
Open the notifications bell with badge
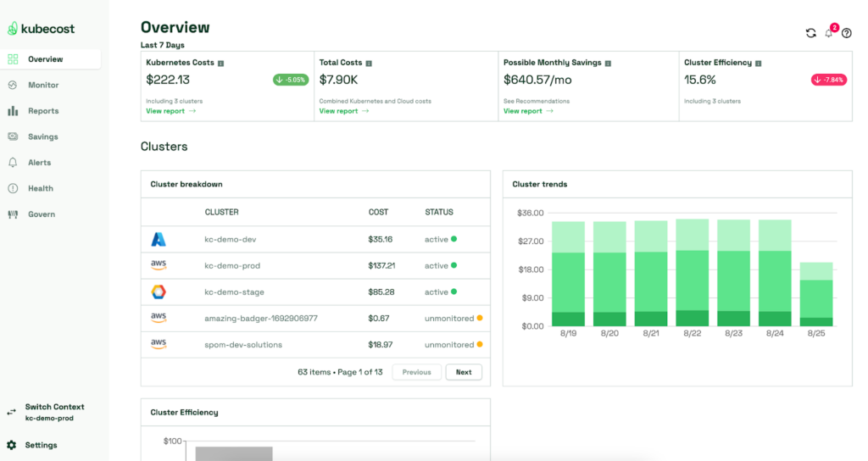point(829,33)
